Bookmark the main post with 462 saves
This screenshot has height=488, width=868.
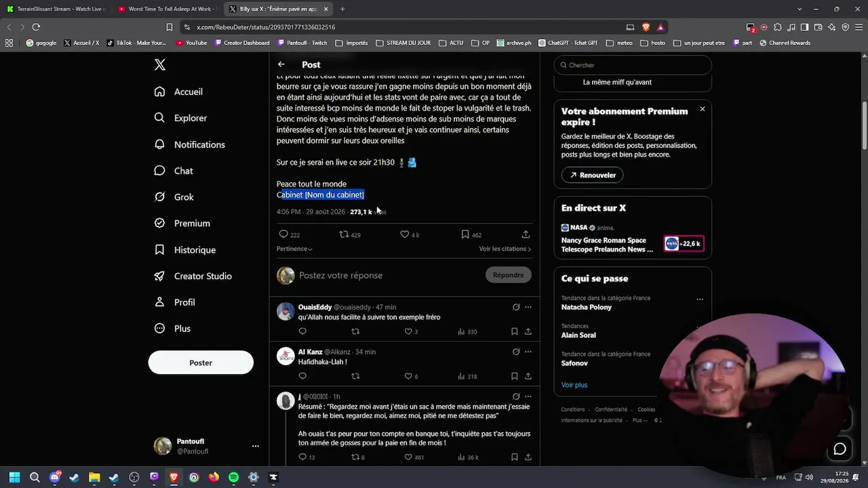(x=465, y=235)
